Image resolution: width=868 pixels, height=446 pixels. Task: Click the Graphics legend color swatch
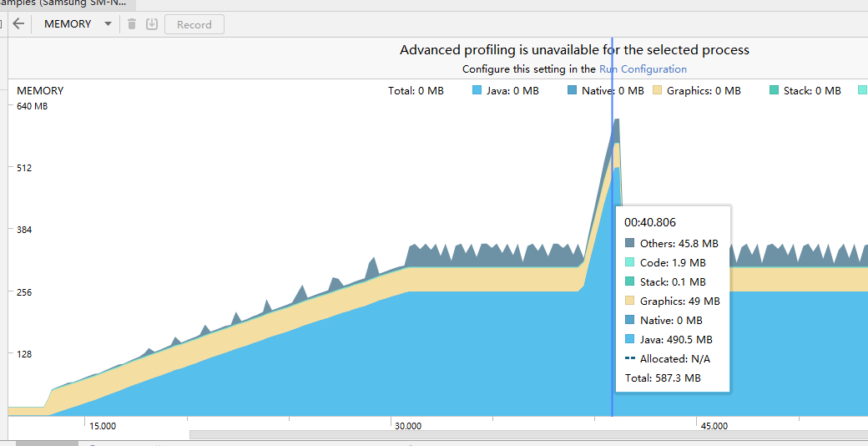pos(658,90)
